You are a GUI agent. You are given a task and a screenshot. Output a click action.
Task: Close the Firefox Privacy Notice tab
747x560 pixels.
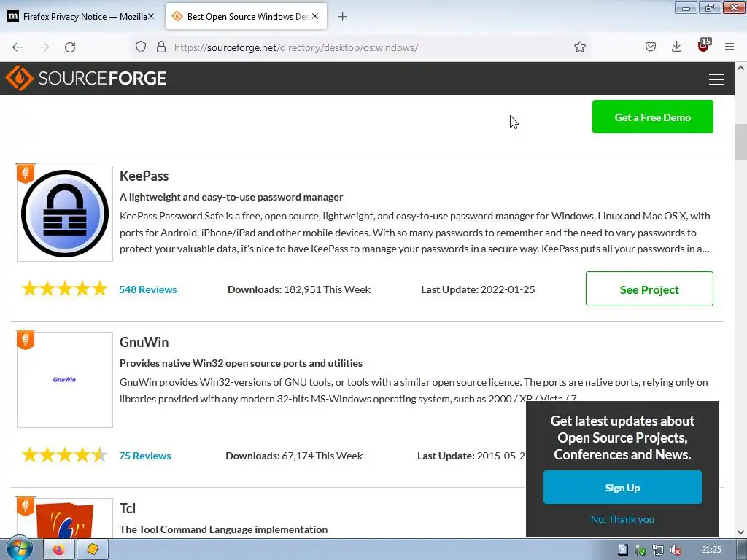[x=150, y=16]
